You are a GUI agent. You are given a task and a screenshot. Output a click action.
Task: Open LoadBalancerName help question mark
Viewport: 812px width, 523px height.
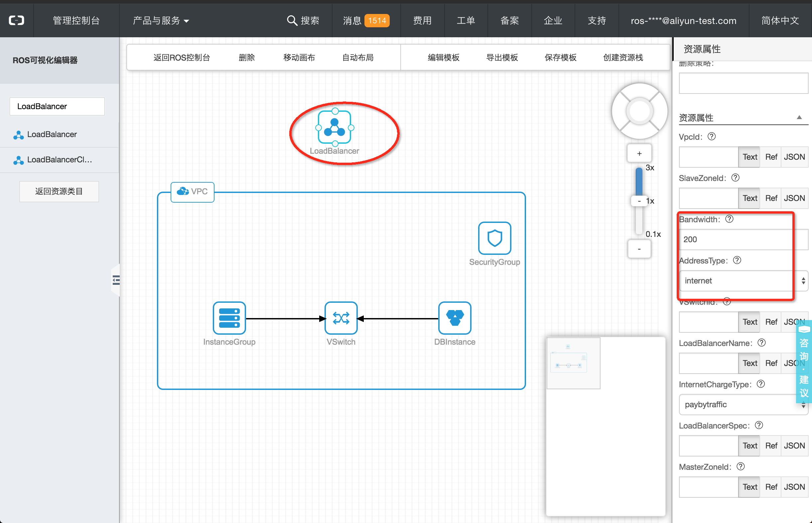761,343
